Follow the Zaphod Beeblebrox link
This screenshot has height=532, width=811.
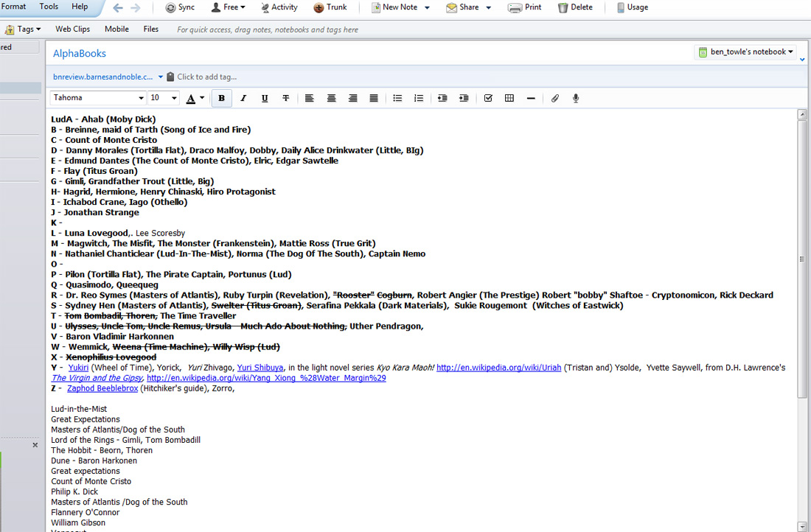[x=102, y=388]
